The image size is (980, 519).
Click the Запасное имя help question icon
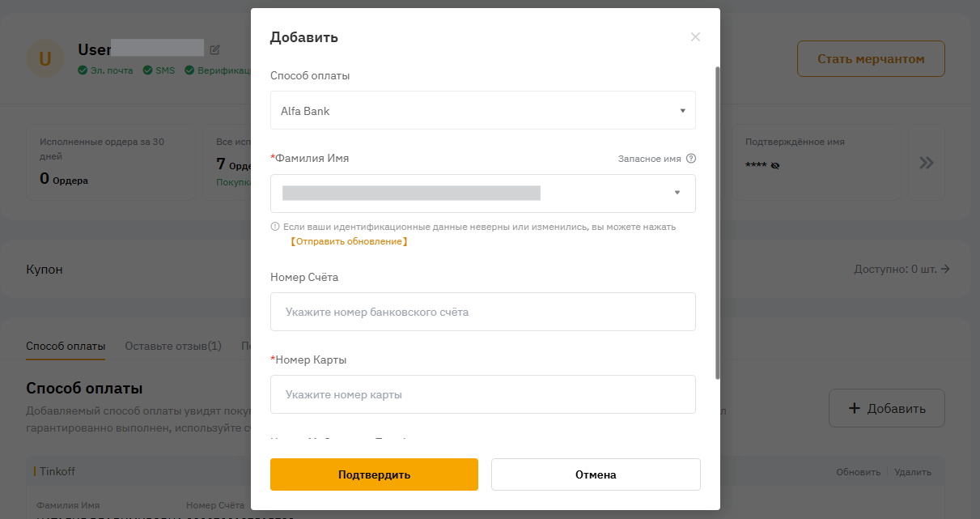click(x=691, y=159)
